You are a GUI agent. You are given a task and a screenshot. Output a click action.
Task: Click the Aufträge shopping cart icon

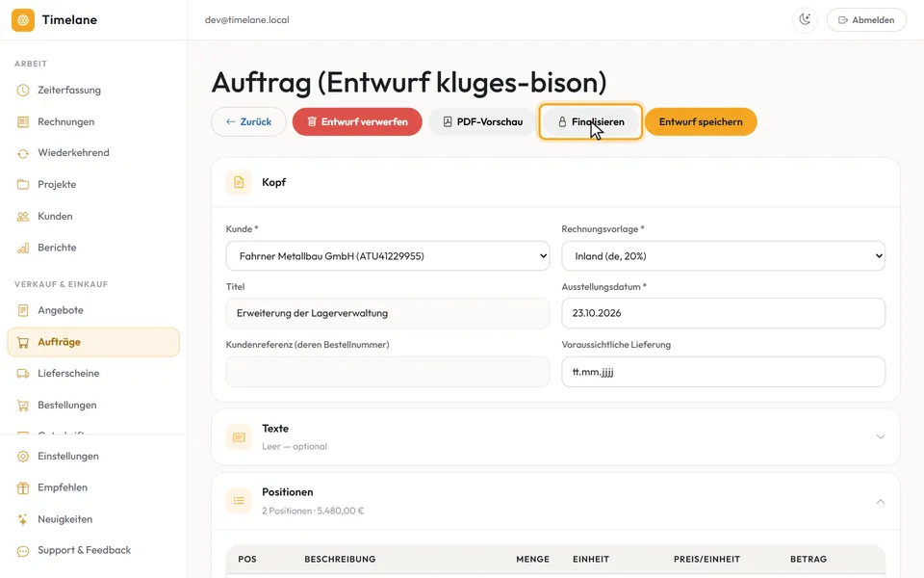coord(23,342)
